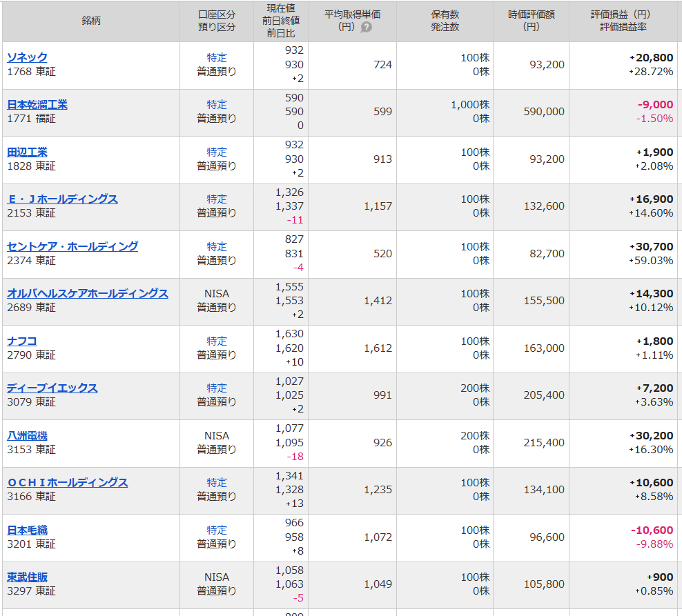The width and height of the screenshot is (682, 616).
Task: Click the +10 day change for ナフコ
Action: (x=295, y=362)
